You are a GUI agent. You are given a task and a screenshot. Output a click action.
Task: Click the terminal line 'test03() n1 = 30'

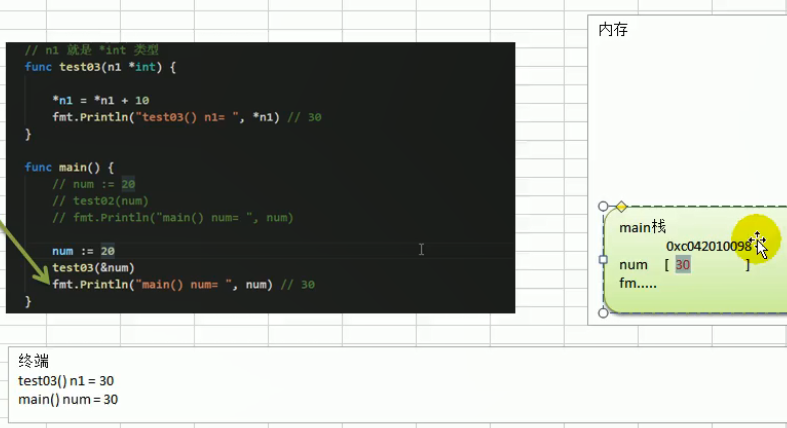(x=66, y=381)
